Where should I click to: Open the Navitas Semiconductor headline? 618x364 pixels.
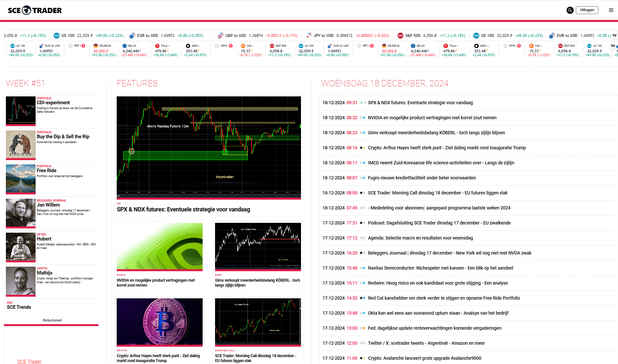pos(441,268)
